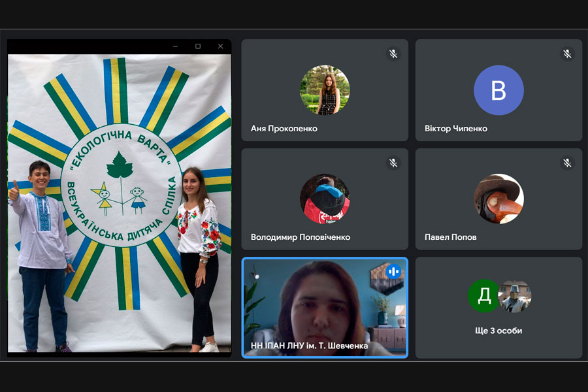Screen dimensions: 588x392
Task: Click the "НН ІПАН ЛНУ ім. Т. Шевченка" caption
Action: pos(309,346)
